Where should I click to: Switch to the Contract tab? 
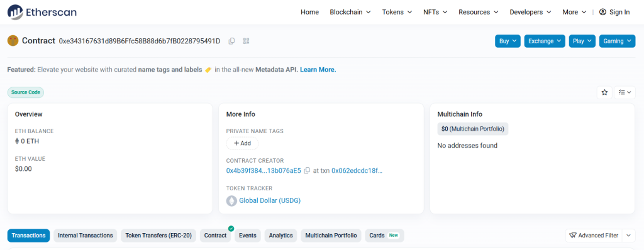[215, 236]
